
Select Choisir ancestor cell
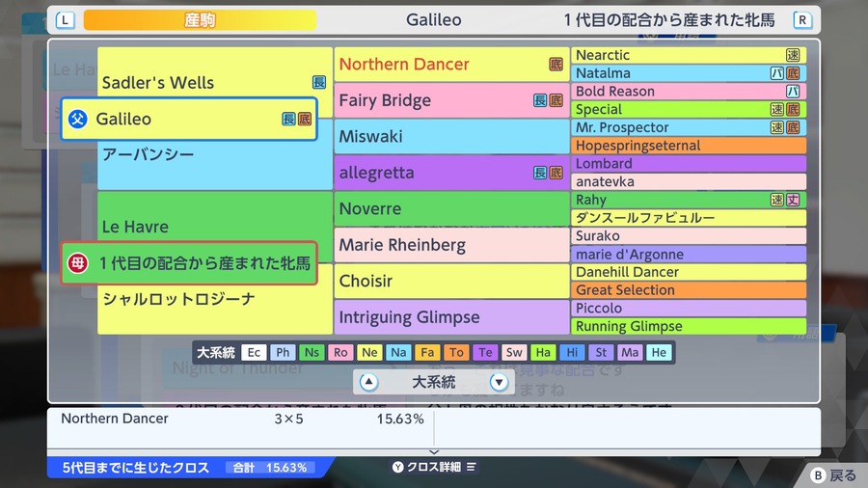[451, 281]
